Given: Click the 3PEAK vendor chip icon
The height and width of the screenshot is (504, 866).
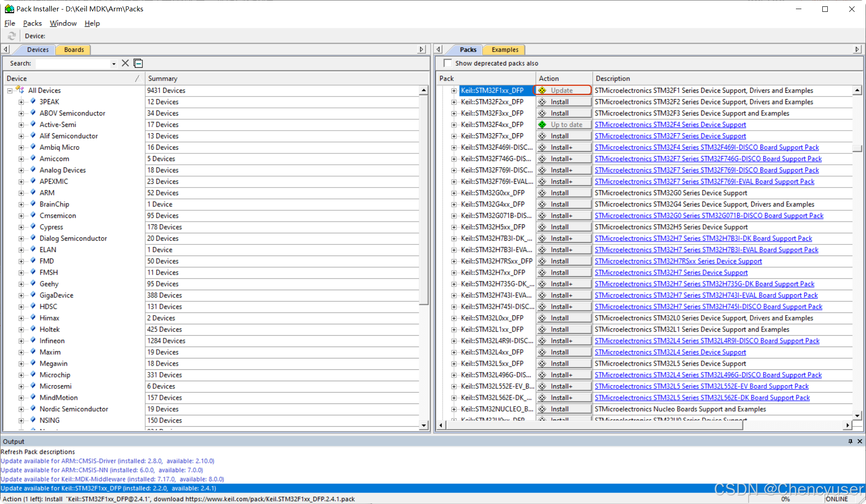Looking at the screenshot, I should coord(33,101).
